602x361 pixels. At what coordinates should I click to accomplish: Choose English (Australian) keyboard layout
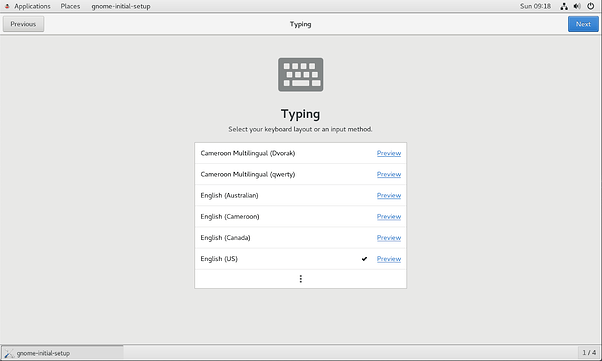pyautogui.click(x=301, y=195)
